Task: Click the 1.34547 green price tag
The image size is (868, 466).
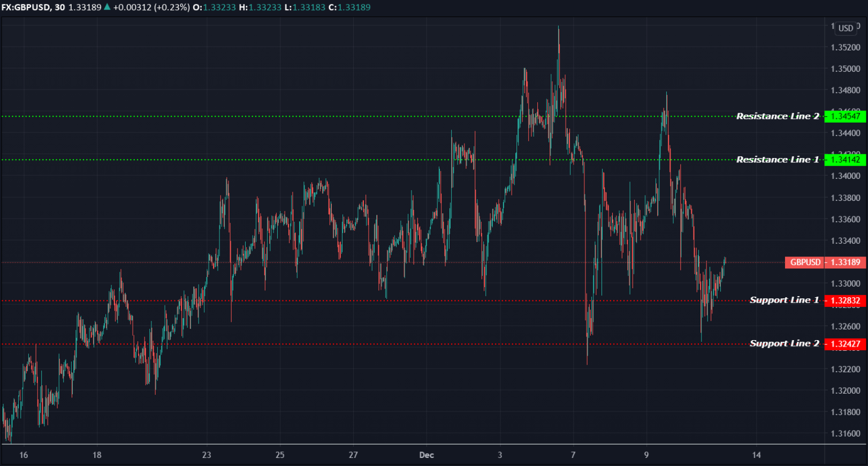Action: click(x=845, y=116)
